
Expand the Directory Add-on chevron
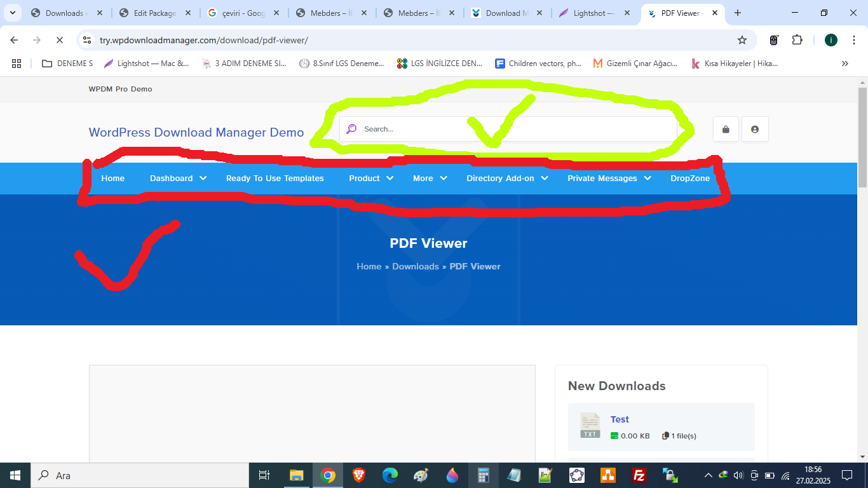(545, 179)
